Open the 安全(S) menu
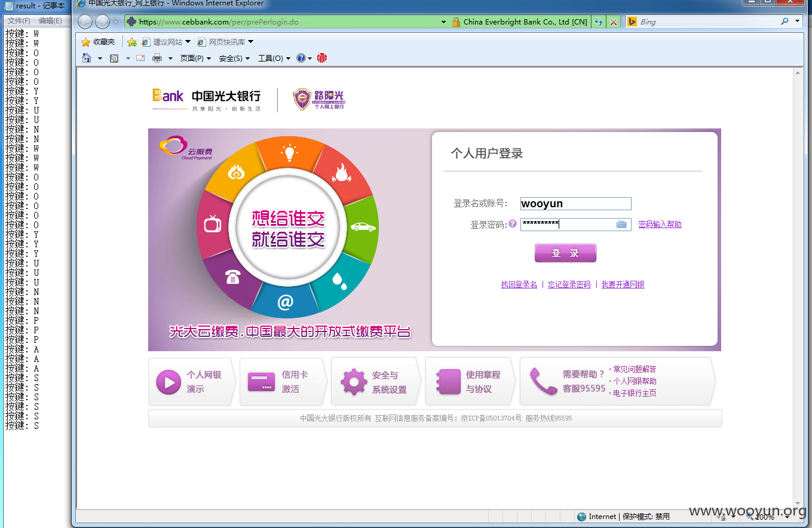The height and width of the screenshot is (528, 812). click(234, 58)
